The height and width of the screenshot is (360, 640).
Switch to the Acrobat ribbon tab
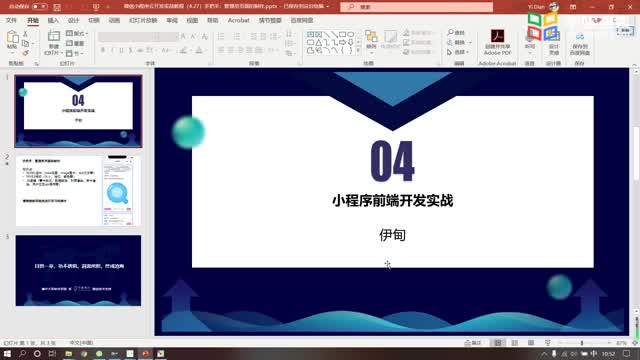click(238, 20)
